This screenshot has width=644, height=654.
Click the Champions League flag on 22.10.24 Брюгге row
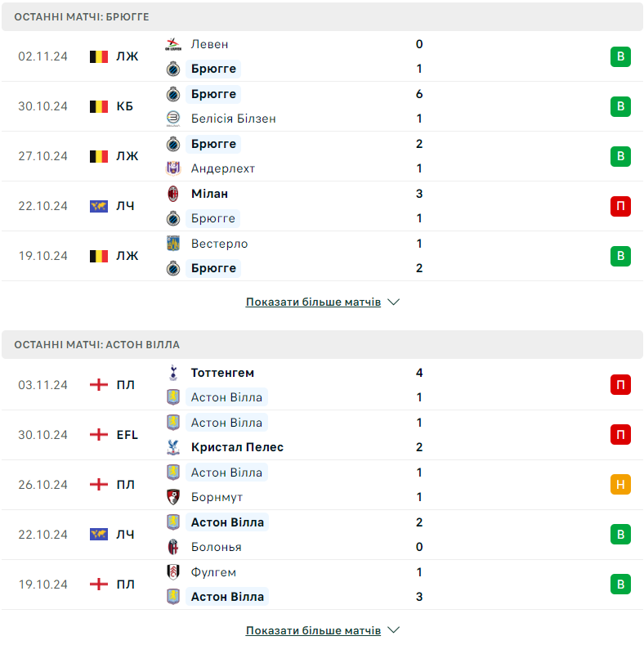click(99, 207)
